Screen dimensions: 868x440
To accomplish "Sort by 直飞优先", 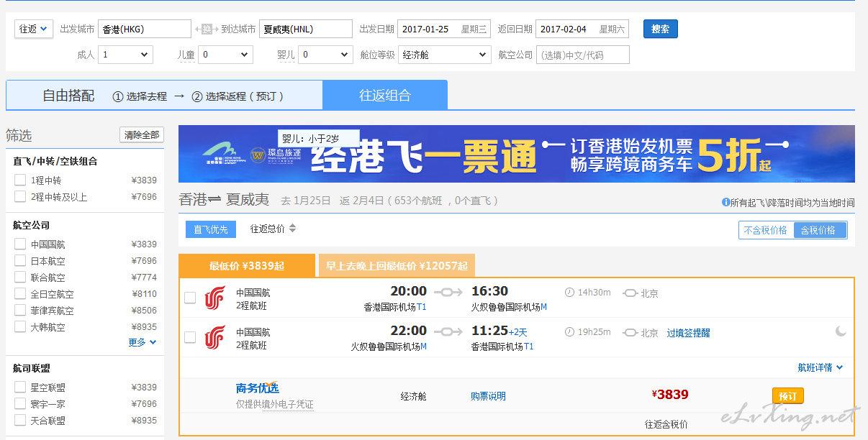I will click(211, 229).
